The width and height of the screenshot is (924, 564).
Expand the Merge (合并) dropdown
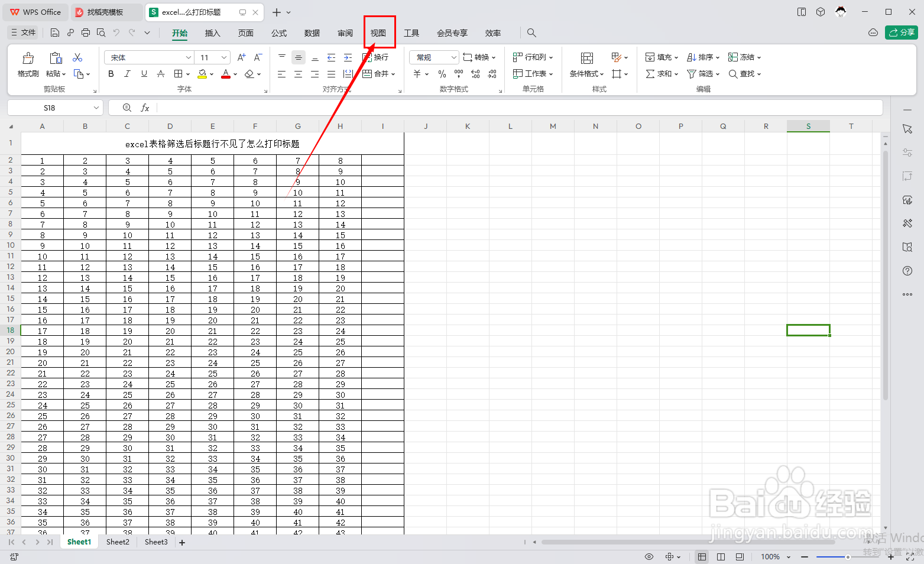(x=393, y=74)
